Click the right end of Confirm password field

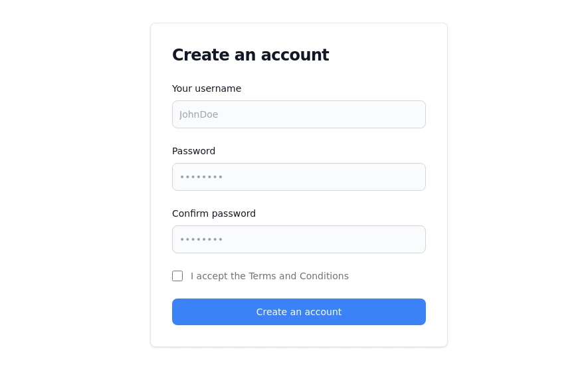pos(415,239)
